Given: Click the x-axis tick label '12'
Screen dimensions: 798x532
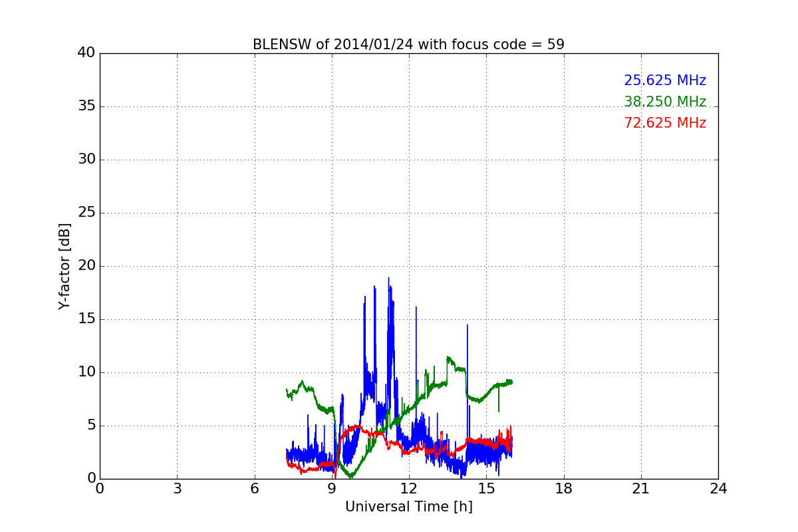Looking at the screenshot, I should [409, 489].
